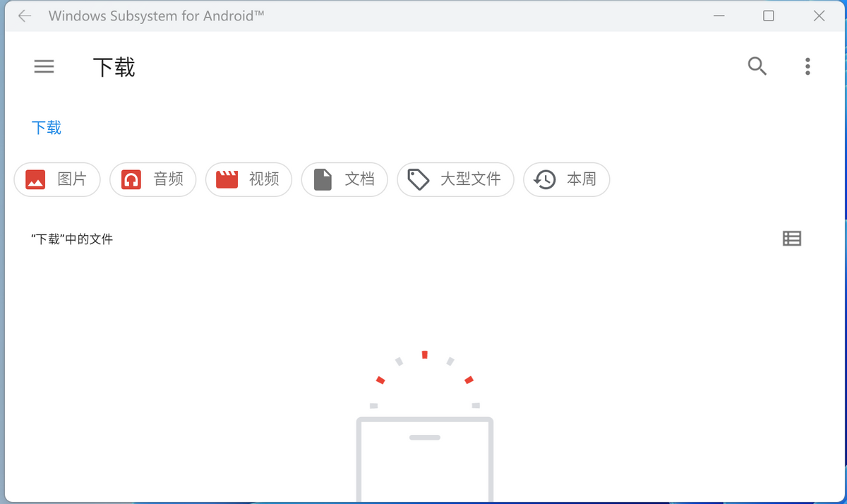Screen dimensions: 847x504
Task: Filter files by 视频 video chip
Action: pos(248,179)
